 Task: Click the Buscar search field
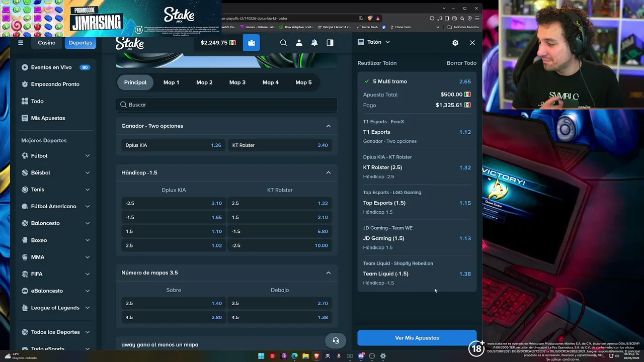pos(226,105)
